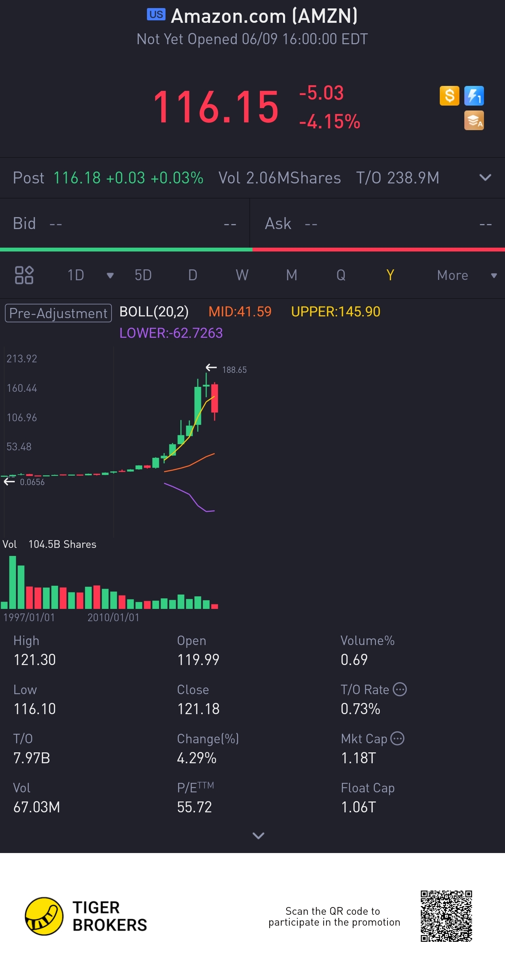This screenshot has height=980, width=505.
Task: Tap the 1997/01/01 date axis label
Action: [x=29, y=617]
